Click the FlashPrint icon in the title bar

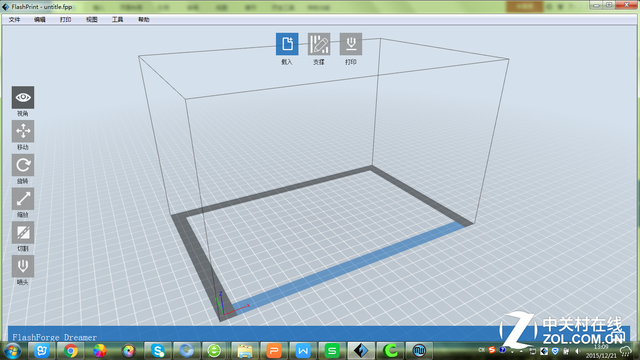click(5, 7)
